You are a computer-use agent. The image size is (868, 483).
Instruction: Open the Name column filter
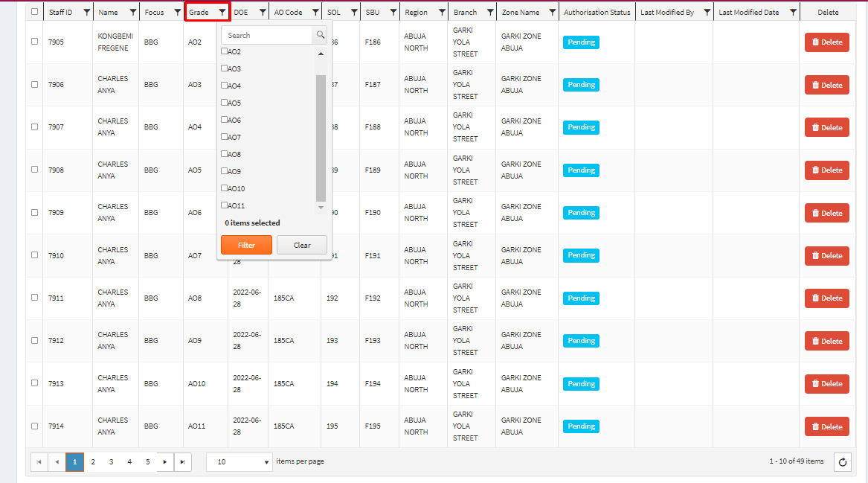coord(135,12)
